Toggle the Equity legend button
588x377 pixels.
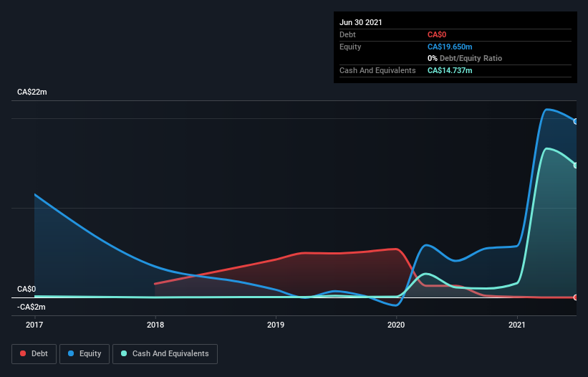point(85,354)
